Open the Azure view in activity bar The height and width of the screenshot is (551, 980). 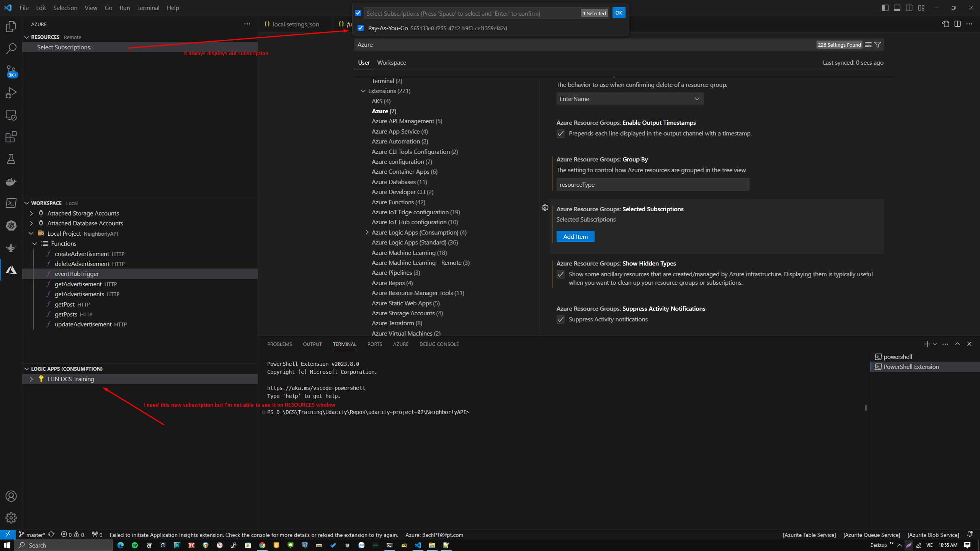[x=11, y=270]
